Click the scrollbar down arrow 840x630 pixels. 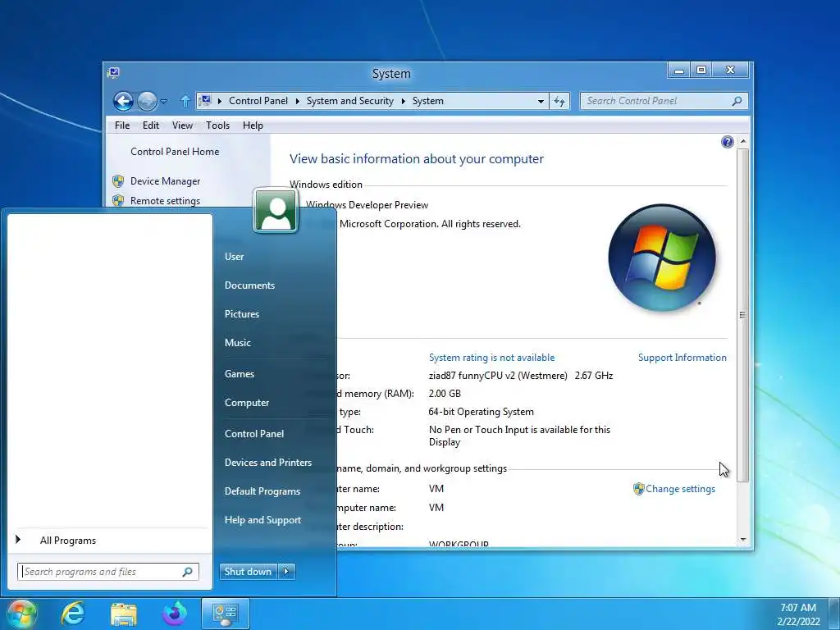742,540
